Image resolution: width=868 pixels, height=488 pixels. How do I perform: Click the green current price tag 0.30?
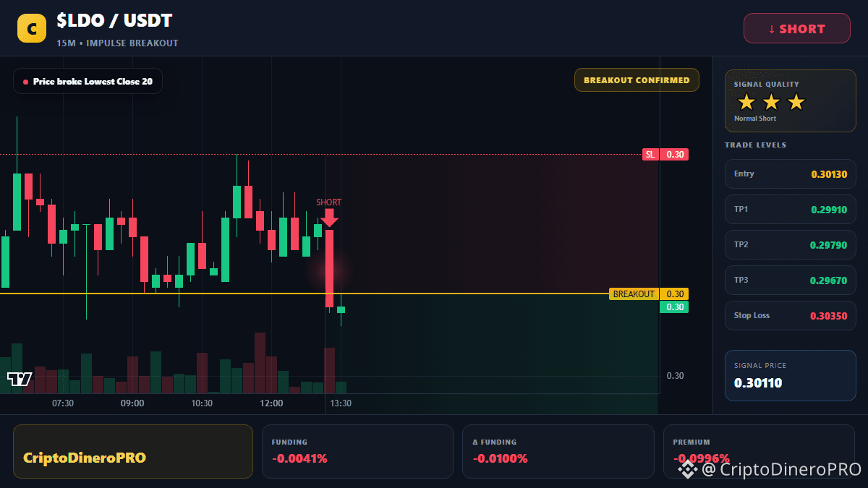point(674,307)
